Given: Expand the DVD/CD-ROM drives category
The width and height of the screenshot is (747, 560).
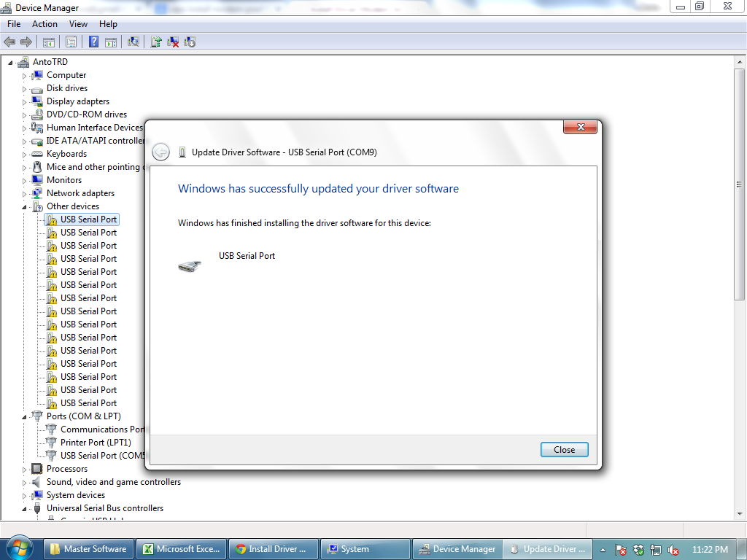Looking at the screenshot, I should (24, 114).
